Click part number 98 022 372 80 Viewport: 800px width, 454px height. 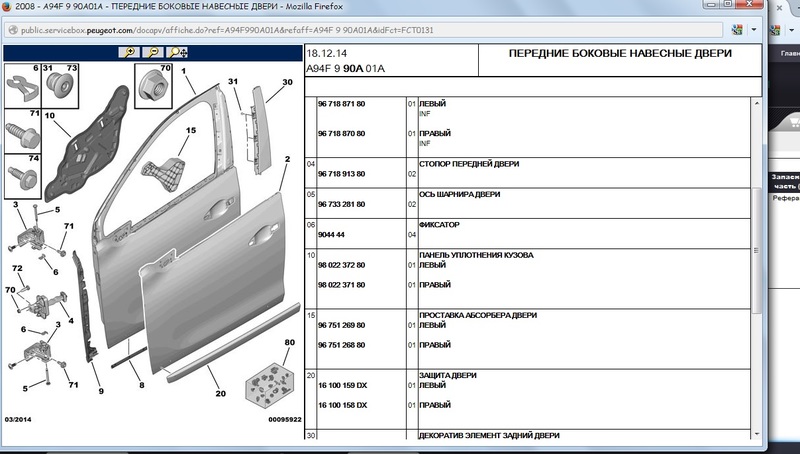tap(341, 265)
